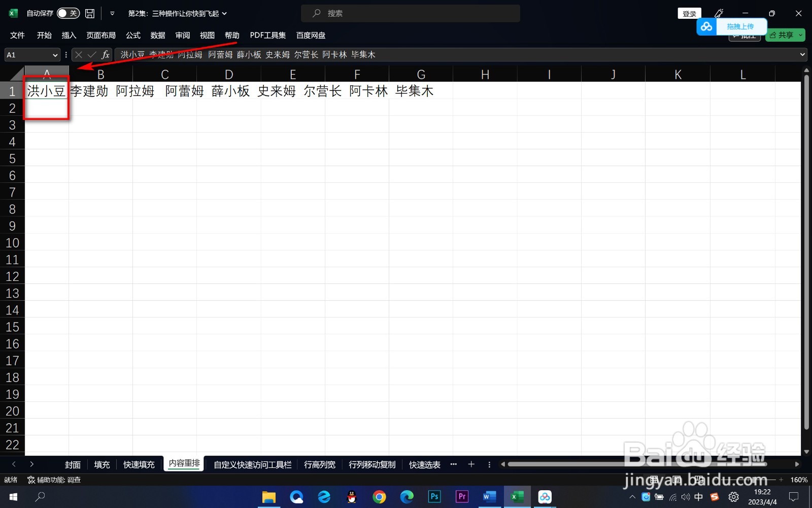Open QQ penguin icon on taskbar

352,497
